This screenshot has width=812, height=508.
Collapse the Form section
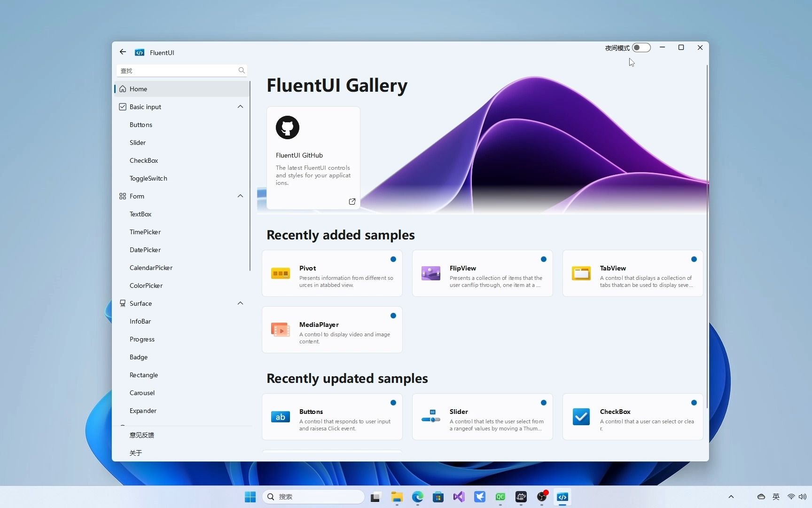[240, 196]
